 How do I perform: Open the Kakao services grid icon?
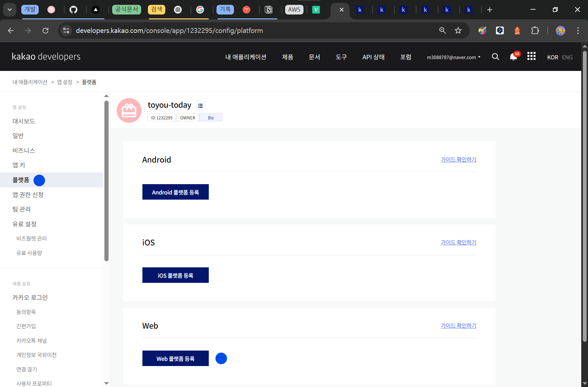click(x=531, y=56)
